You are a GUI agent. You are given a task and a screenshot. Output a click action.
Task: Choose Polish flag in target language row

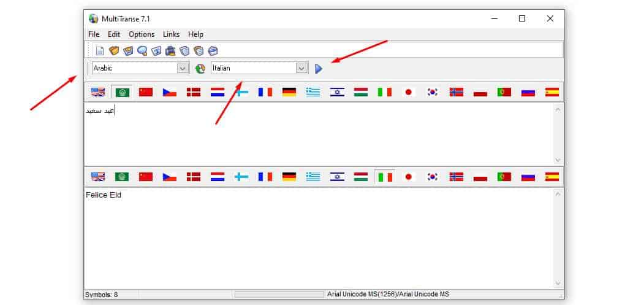pos(480,177)
